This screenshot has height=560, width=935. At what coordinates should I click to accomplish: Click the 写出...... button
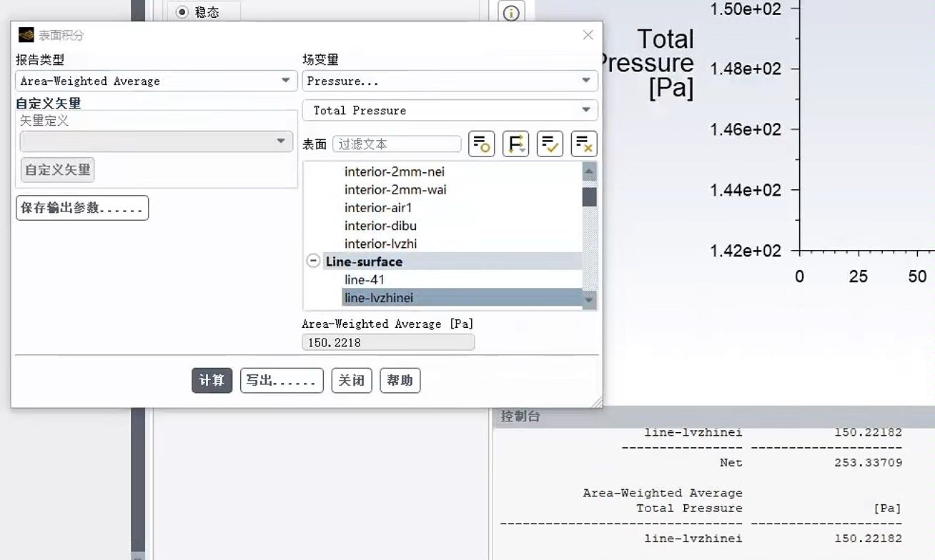pos(281,381)
